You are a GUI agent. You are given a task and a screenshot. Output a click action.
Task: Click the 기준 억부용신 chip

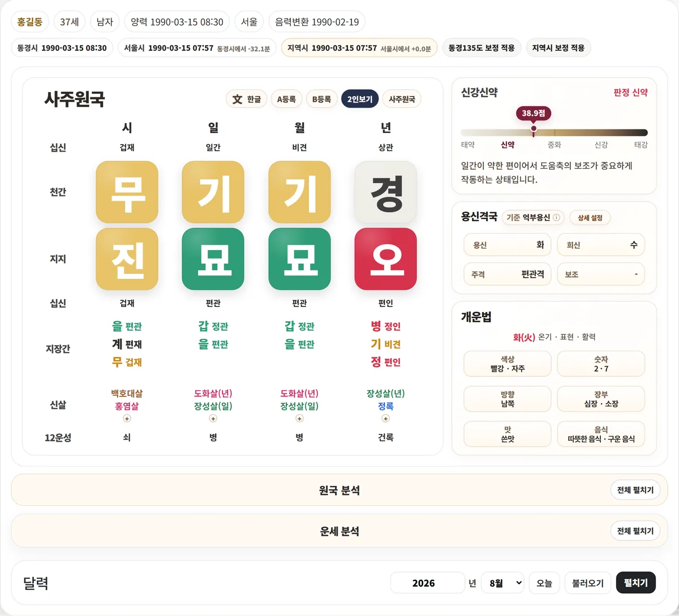[x=532, y=218]
